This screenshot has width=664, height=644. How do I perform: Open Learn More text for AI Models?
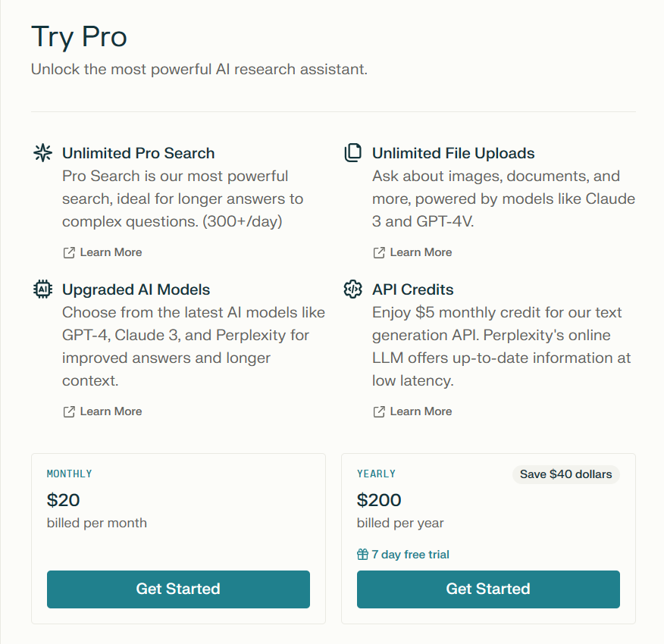tap(111, 411)
